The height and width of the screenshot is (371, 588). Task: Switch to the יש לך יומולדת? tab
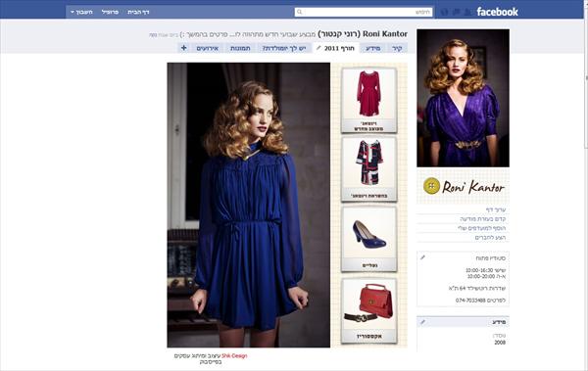[x=284, y=48]
